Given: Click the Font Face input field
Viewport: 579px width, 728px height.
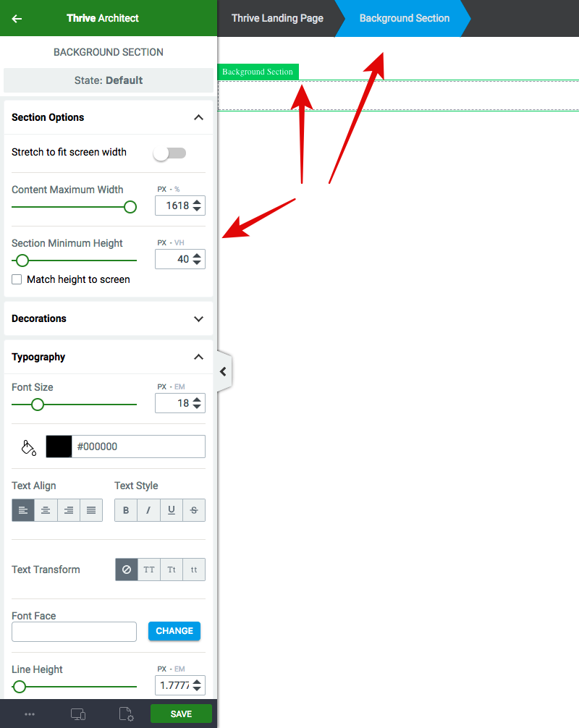Looking at the screenshot, I should coord(75,632).
